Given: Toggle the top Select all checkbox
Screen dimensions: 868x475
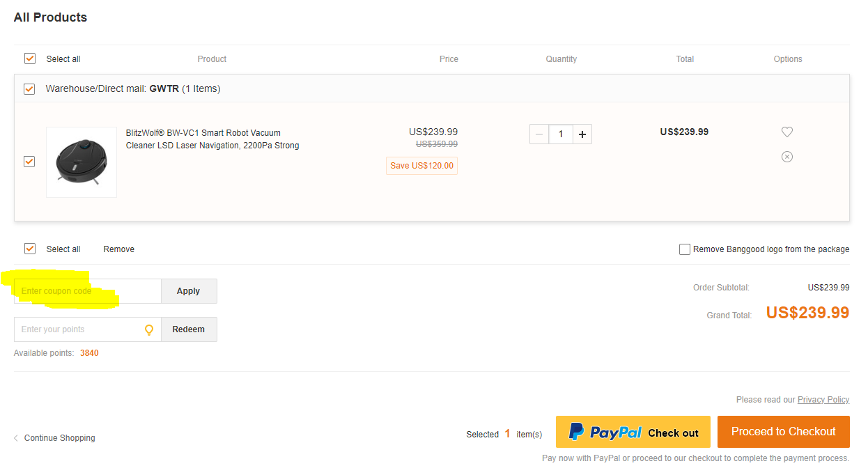Looking at the screenshot, I should pos(30,59).
